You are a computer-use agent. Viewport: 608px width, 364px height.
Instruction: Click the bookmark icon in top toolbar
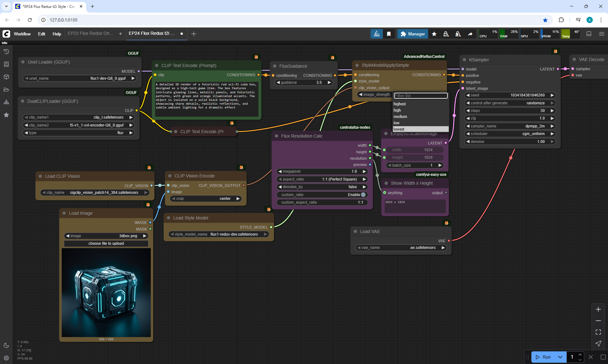(x=389, y=34)
